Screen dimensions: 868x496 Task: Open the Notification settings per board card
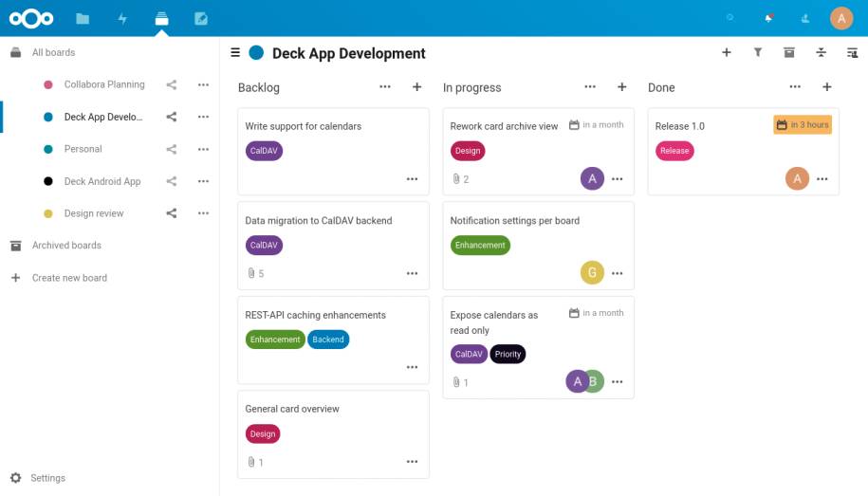tap(538, 246)
